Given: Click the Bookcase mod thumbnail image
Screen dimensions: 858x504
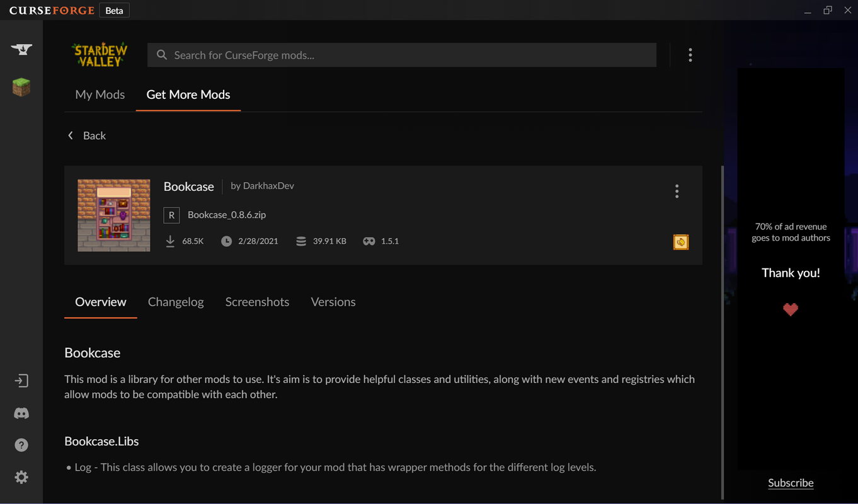Looking at the screenshot, I should click(114, 215).
